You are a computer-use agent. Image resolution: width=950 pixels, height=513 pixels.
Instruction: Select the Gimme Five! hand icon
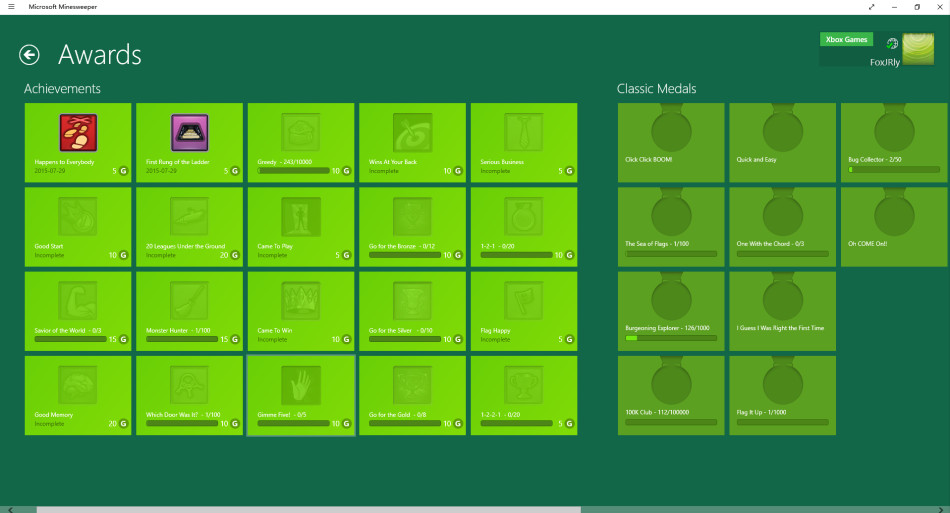pos(301,385)
